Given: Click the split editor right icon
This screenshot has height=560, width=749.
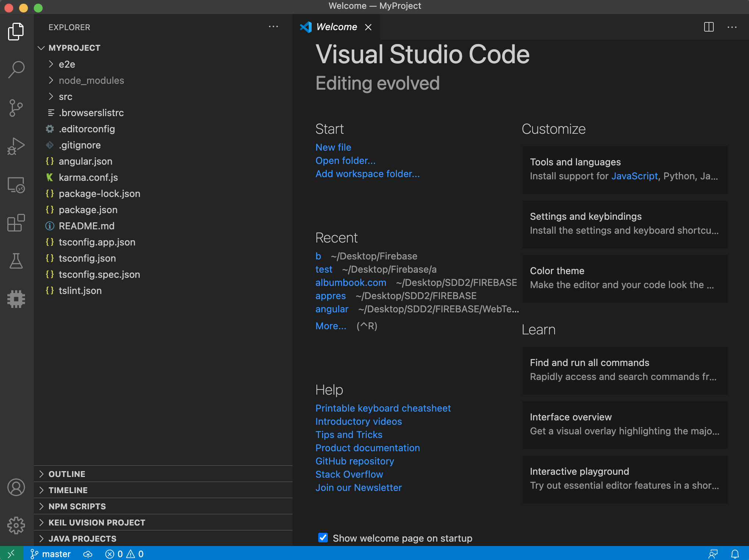Looking at the screenshot, I should coord(709,27).
